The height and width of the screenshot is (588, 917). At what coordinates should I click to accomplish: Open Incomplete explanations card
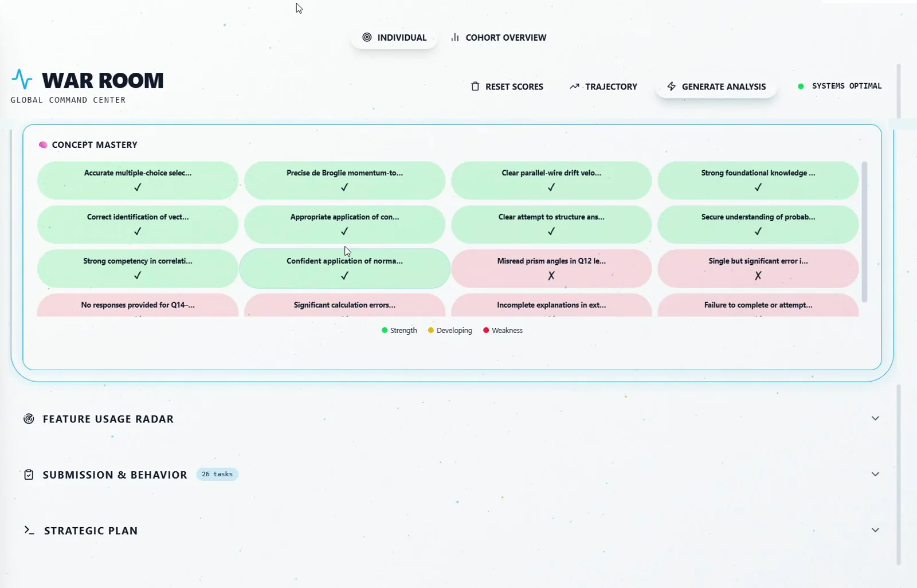551,305
